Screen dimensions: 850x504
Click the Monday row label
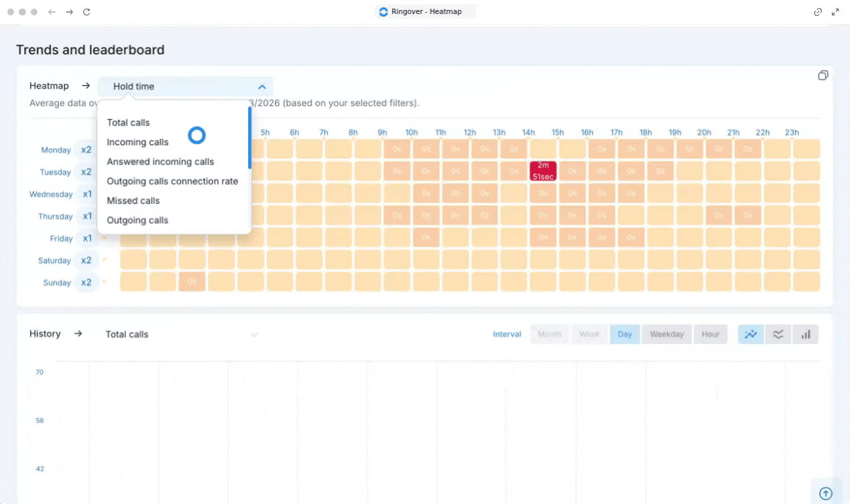pos(56,150)
